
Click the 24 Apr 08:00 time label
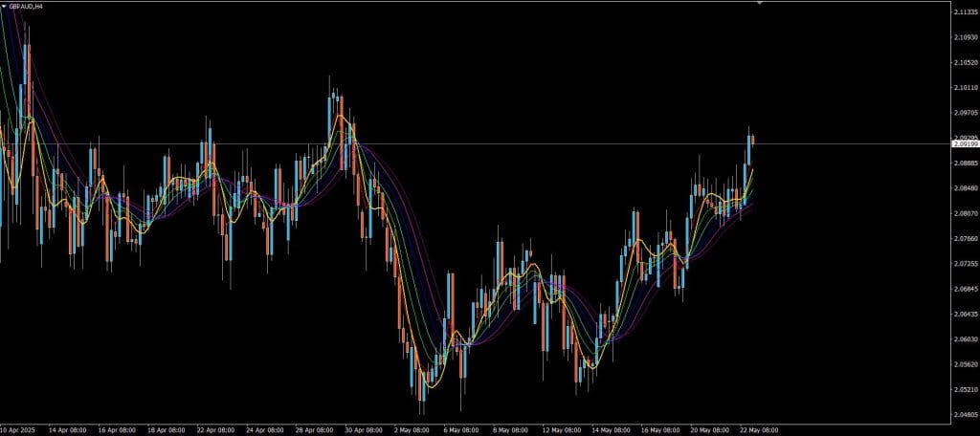coord(265,430)
